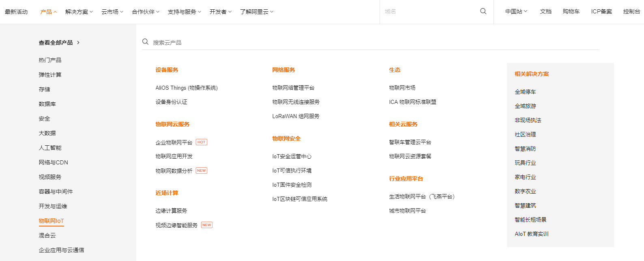
Task: Open 物联网无线连接服务 link
Action: (x=296, y=102)
